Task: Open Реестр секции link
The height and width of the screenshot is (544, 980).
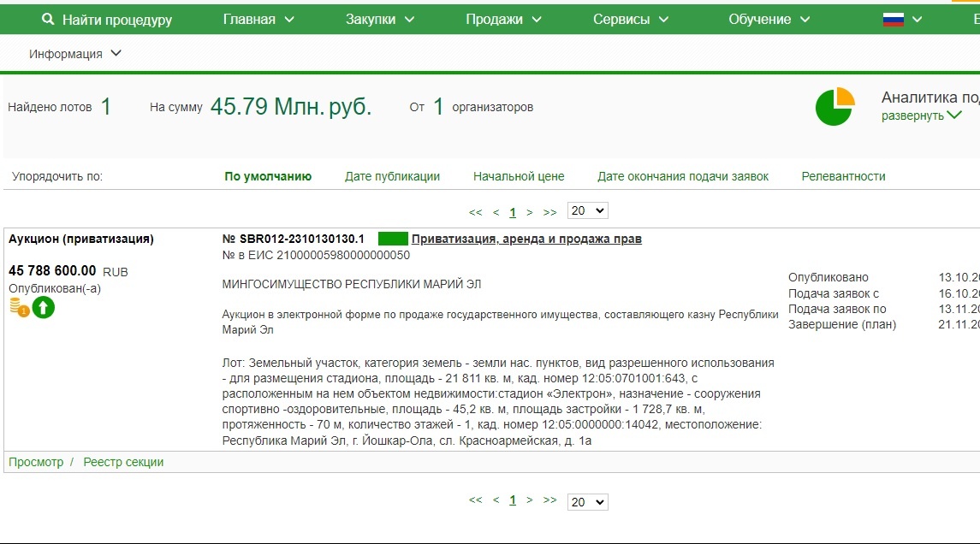Action: [123, 463]
